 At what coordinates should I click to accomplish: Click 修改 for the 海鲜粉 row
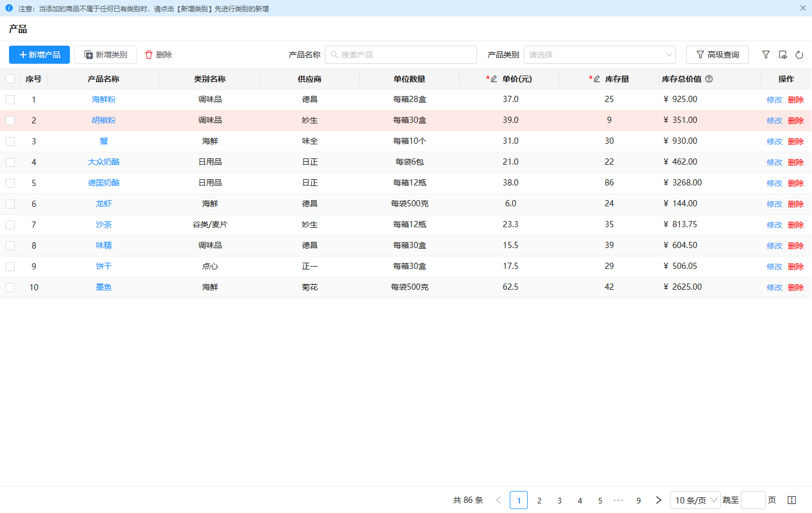tap(774, 100)
